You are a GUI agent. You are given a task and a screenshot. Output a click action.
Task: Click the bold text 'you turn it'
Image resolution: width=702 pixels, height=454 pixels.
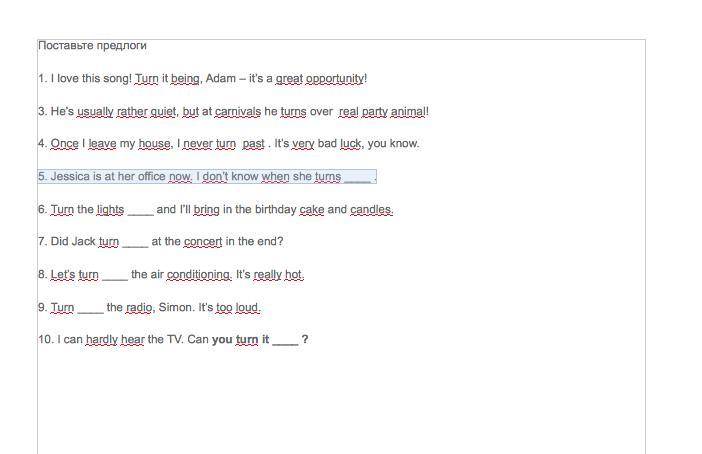pos(240,339)
